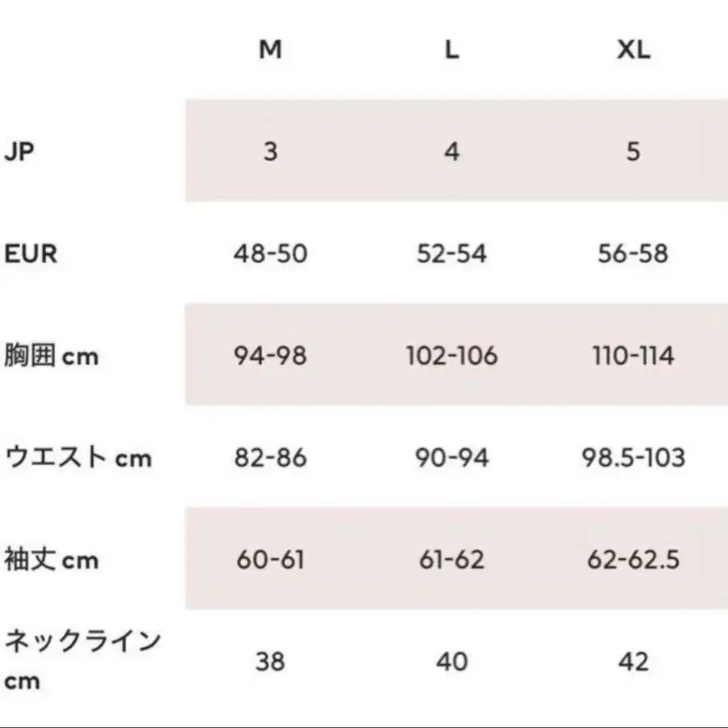728x728 pixels.
Task: Select the EUR 56-58 cell
Action: [633, 254]
